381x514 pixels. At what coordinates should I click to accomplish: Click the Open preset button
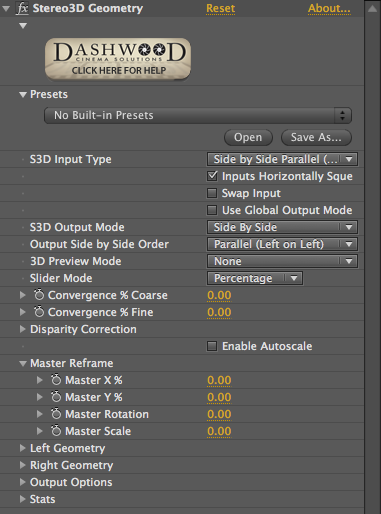tap(248, 137)
